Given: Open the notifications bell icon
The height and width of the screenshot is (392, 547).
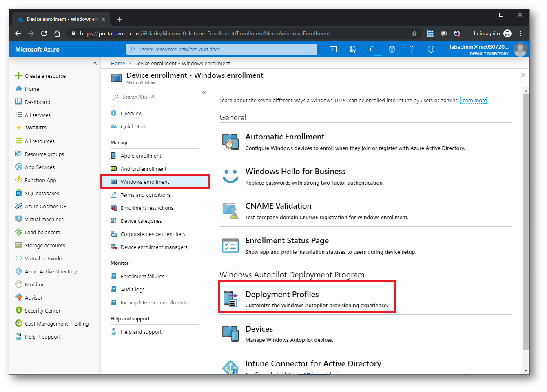Looking at the screenshot, I should point(372,49).
